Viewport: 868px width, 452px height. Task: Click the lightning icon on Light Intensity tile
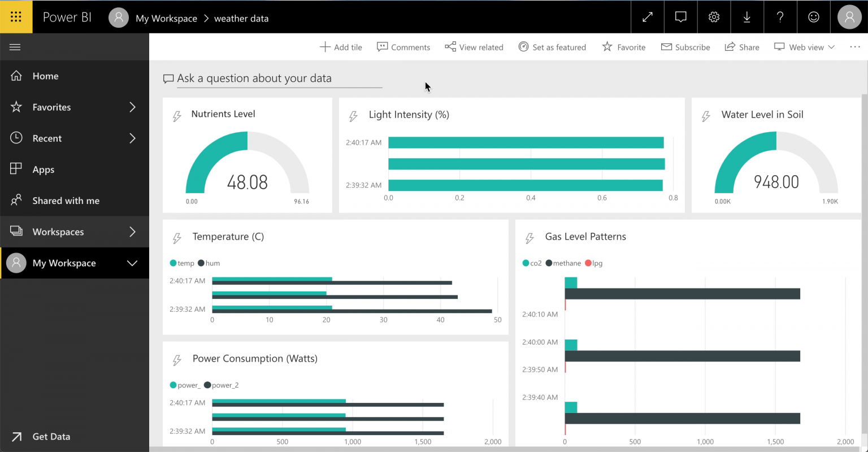353,116
